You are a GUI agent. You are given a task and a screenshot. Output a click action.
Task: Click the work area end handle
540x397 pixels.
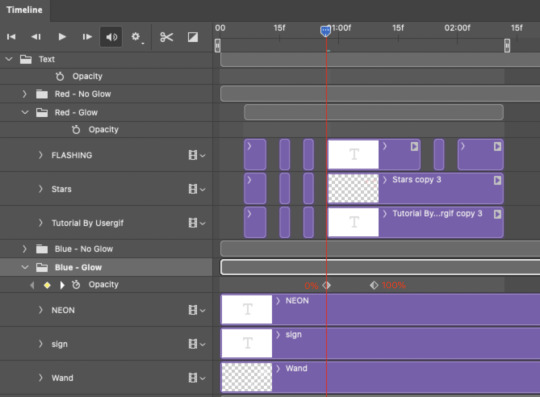507,45
